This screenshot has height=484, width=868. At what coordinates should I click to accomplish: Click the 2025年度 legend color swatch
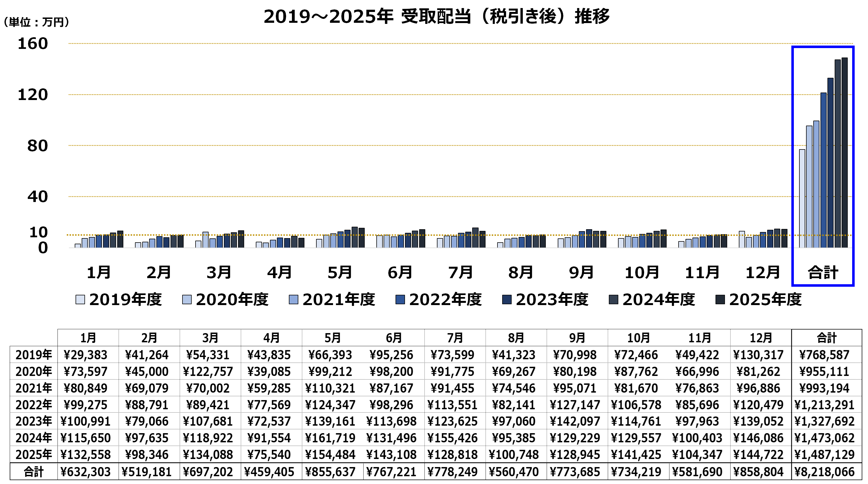(720, 299)
